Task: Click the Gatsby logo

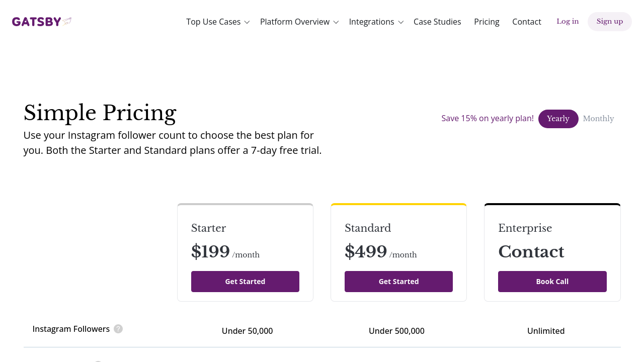Action: [x=42, y=22]
